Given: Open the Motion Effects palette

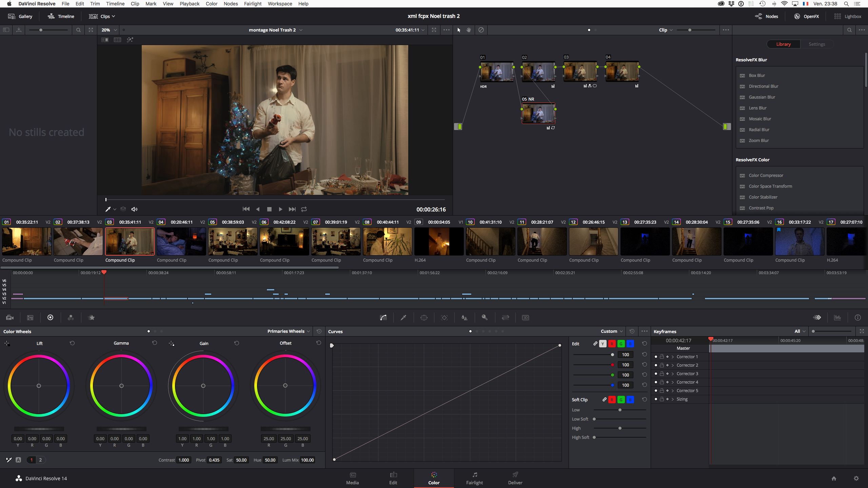Looking at the screenshot, I should [92, 318].
